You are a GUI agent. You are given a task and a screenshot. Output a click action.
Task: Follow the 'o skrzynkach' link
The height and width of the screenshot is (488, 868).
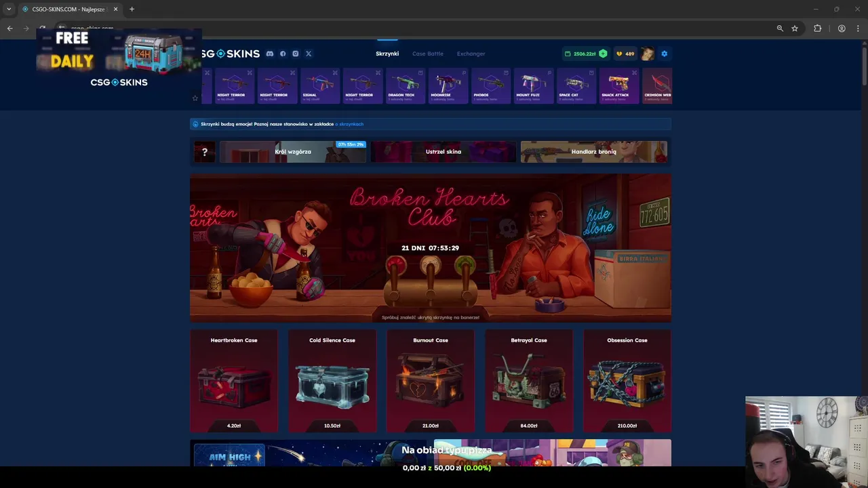pos(351,124)
